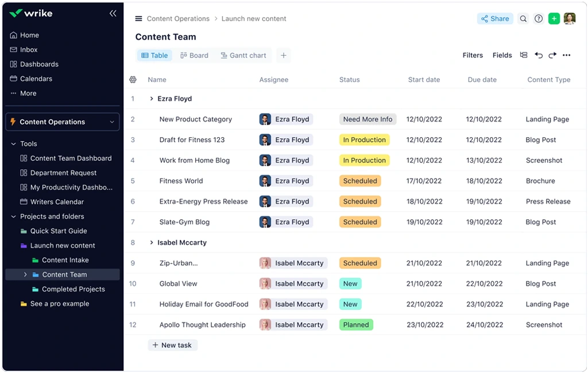Screen dimensions: 588x373
Task: Click the help question mark icon
Action: click(539, 19)
